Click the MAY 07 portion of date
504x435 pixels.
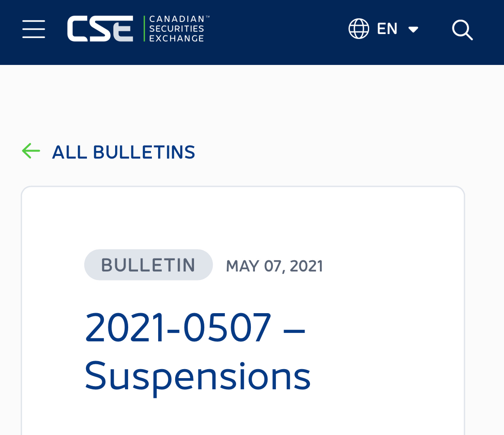click(255, 266)
